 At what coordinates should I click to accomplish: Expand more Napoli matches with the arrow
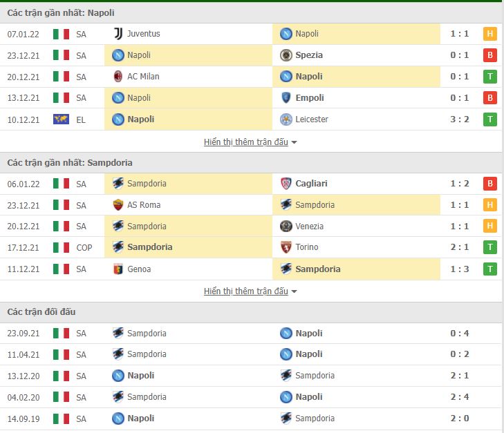click(294, 142)
